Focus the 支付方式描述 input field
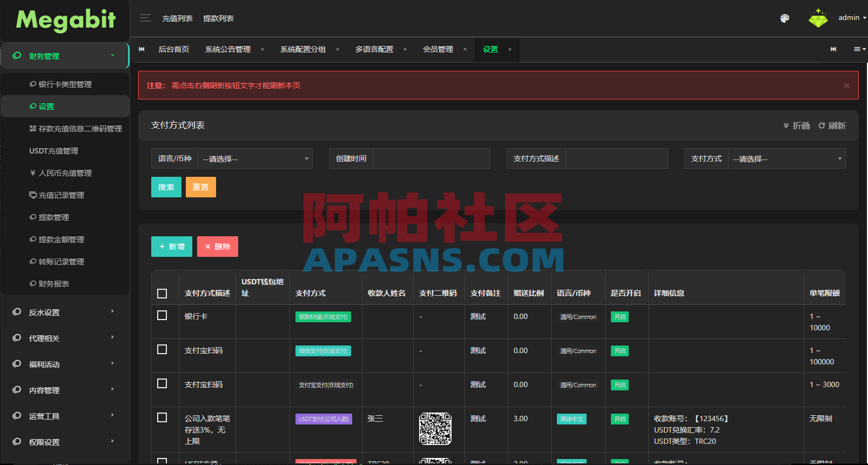The width and height of the screenshot is (868, 465). (617, 158)
